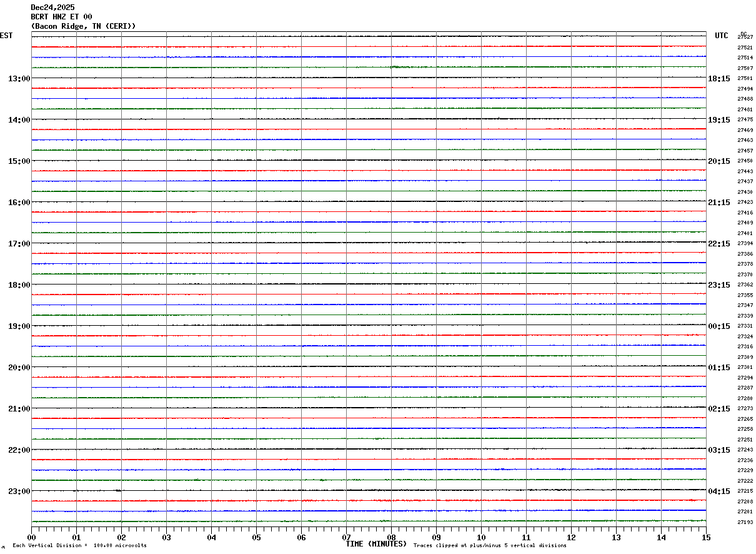Click the '14:00' EST hour label
This screenshot has height=554, width=756.
[x=19, y=120]
